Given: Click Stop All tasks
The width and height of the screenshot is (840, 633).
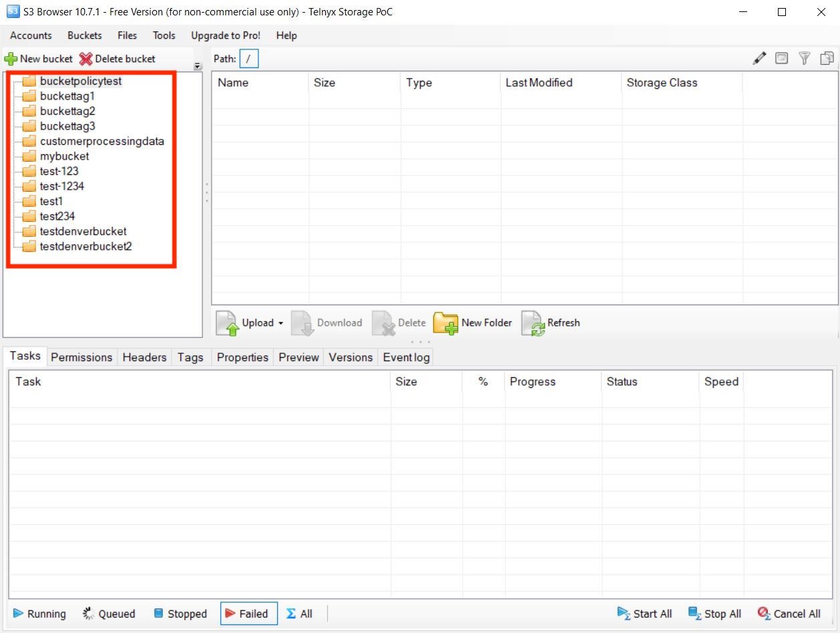Looking at the screenshot, I should coord(714,614).
